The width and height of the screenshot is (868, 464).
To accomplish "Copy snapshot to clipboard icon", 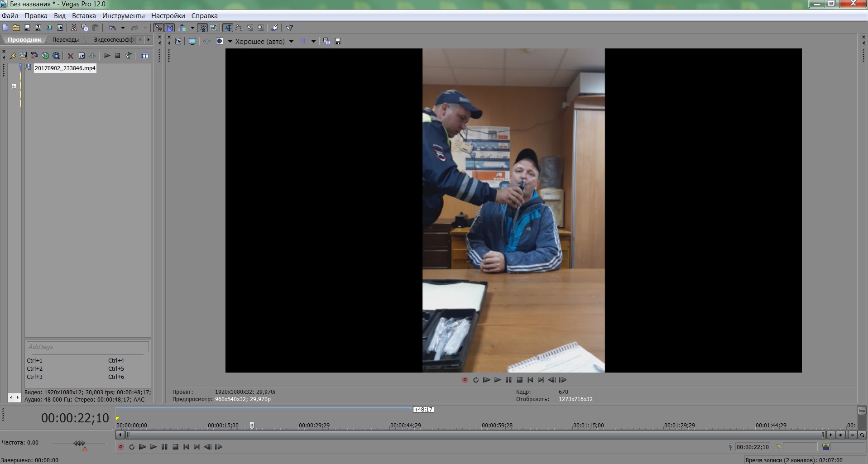I will tap(326, 41).
